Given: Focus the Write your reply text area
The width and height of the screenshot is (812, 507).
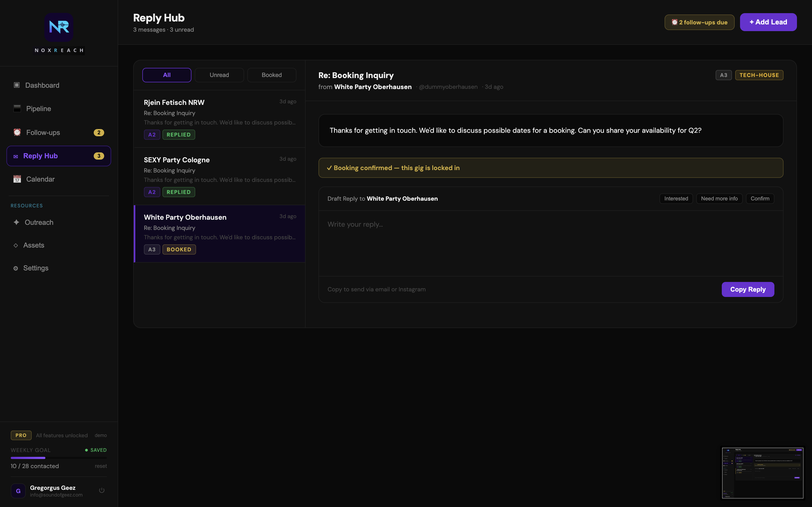Looking at the screenshot, I should [550, 243].
